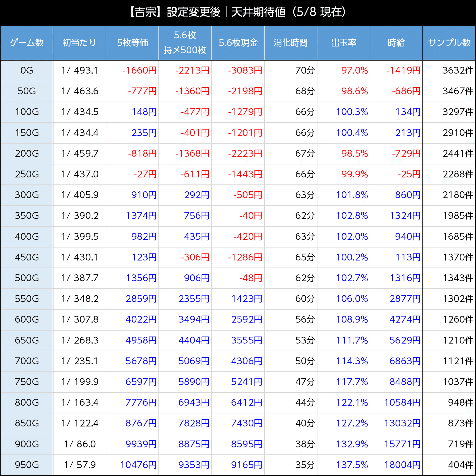Click the 10476円 value in 950G row
The image size is (476, 476).
coord(138,465)
